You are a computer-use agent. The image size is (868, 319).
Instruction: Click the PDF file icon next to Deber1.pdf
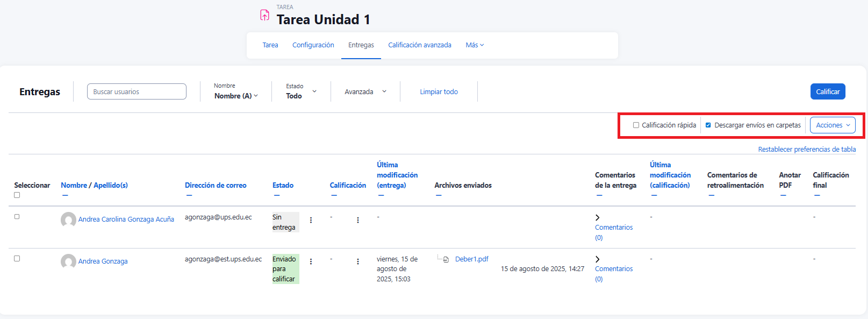coord(446,259)
